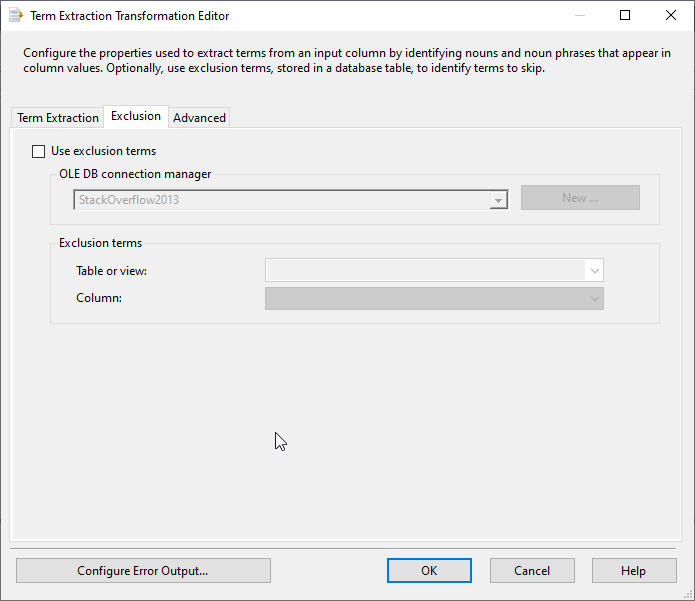Minimize the Term Extraction Transformation Editor

pos(579,16)
